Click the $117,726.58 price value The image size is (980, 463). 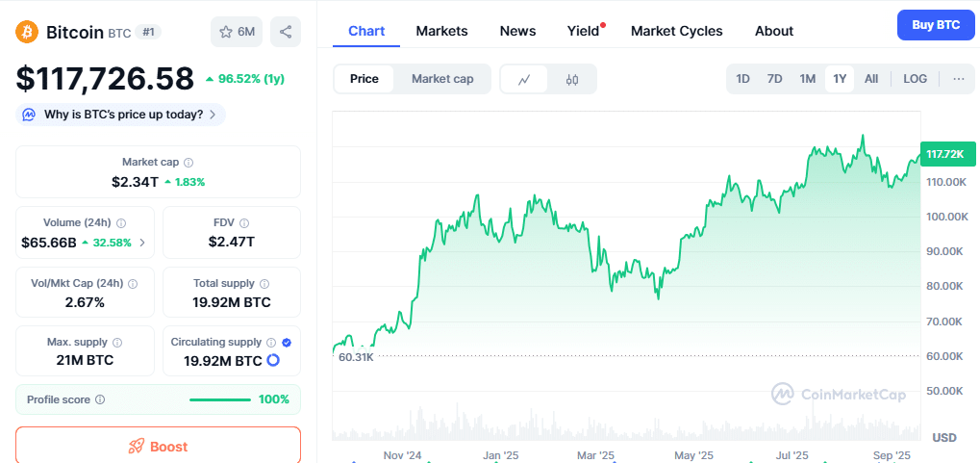[105, 80]
